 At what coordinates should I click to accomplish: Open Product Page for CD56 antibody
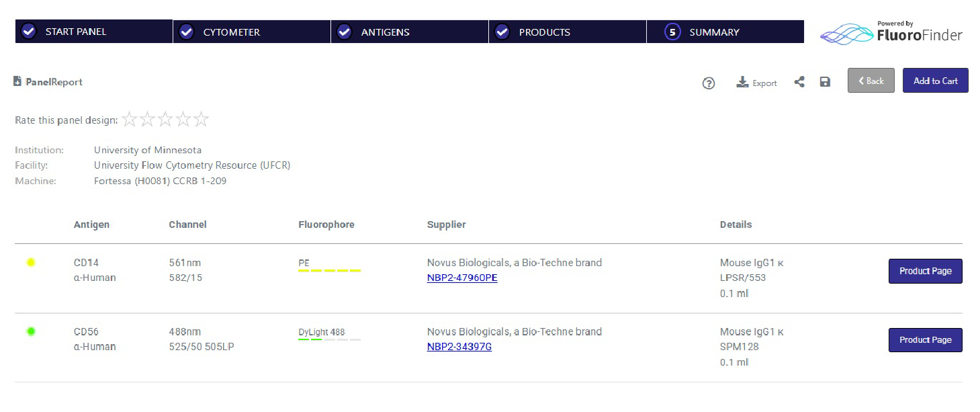[925, 340]
